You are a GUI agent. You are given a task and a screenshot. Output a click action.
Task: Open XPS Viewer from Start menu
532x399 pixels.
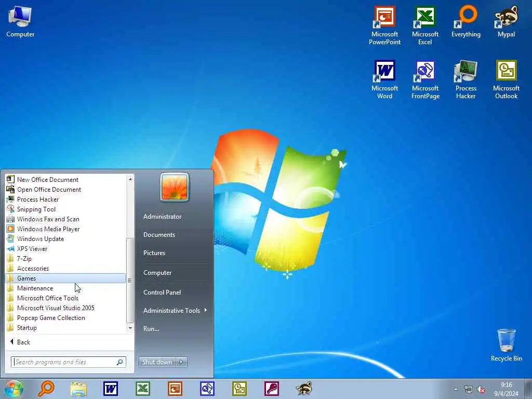tap(65, 248)
